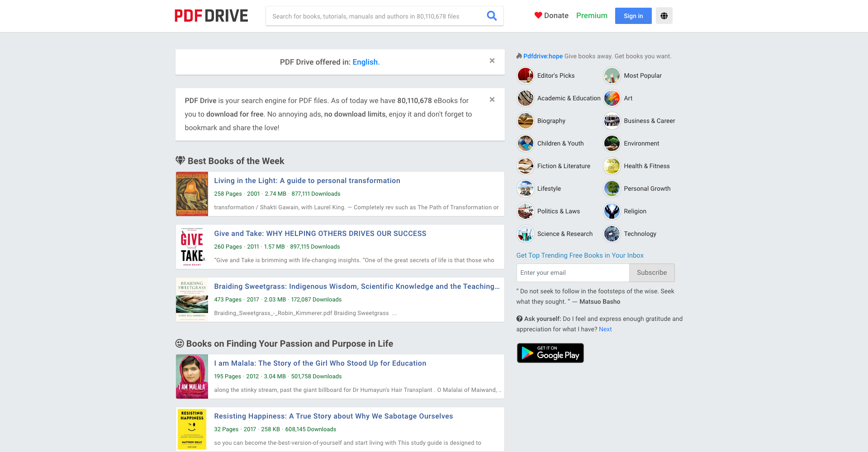Click the 'Ask yourself' question mark icon
Viewport: 868px width, 452px height.
coord(519,319)
